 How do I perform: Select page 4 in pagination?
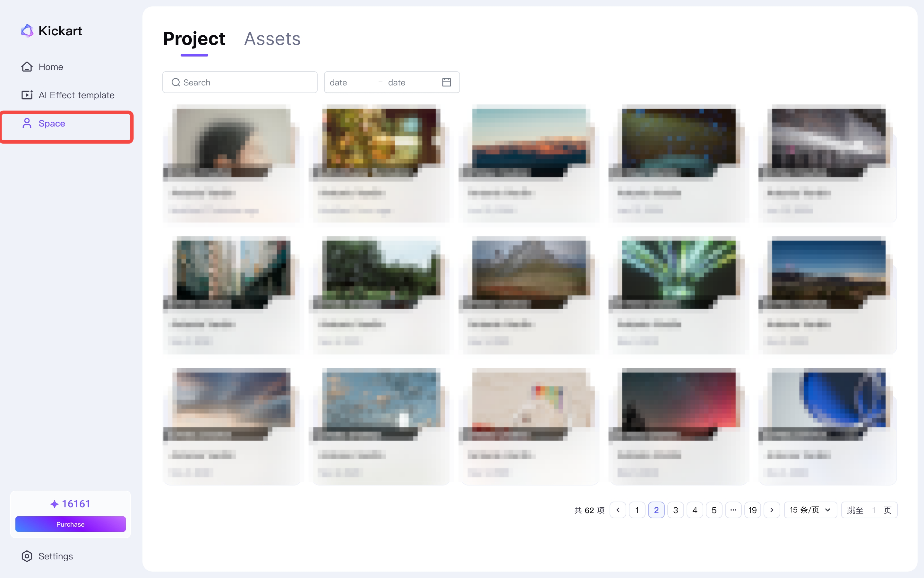pyautogui.click(x=695, y=510)
